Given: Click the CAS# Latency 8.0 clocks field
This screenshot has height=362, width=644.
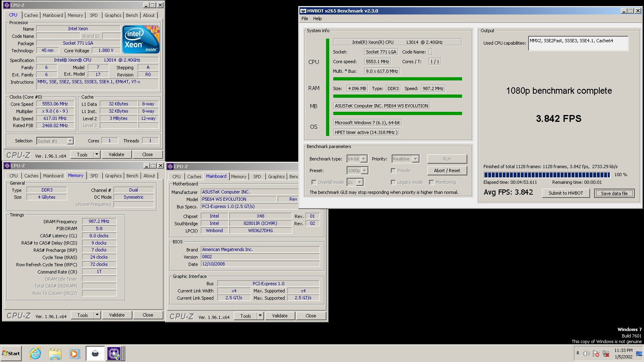Looking at the screenshot, I should tap(99, 236).
